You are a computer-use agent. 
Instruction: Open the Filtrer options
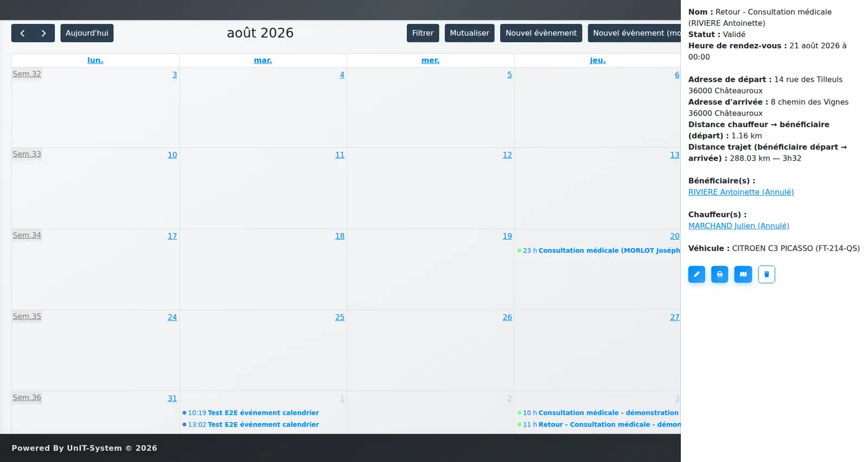pos(423,33)
